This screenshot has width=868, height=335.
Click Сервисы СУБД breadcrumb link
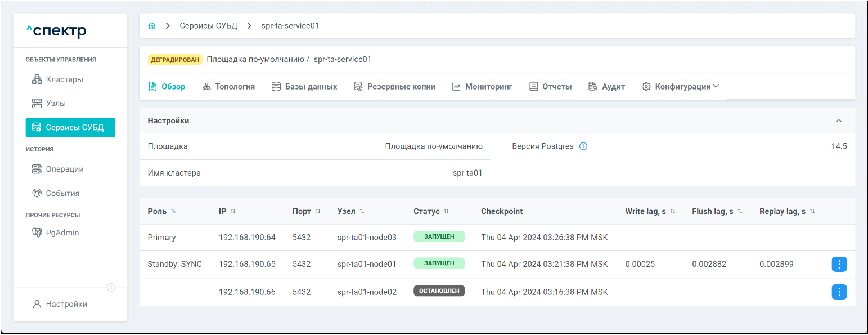pyautogui.click(x=208, y=26)
